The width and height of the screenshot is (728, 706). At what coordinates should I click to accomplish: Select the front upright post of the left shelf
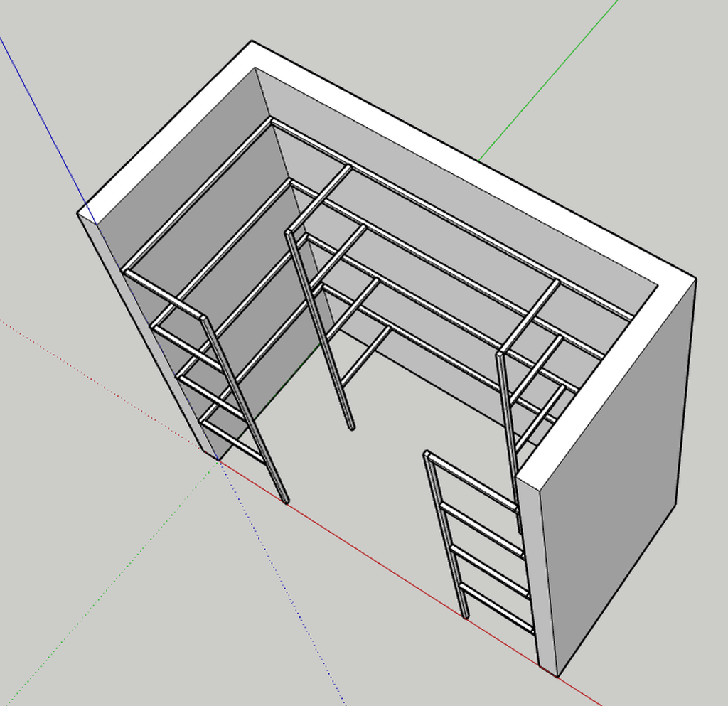[245, 410]
